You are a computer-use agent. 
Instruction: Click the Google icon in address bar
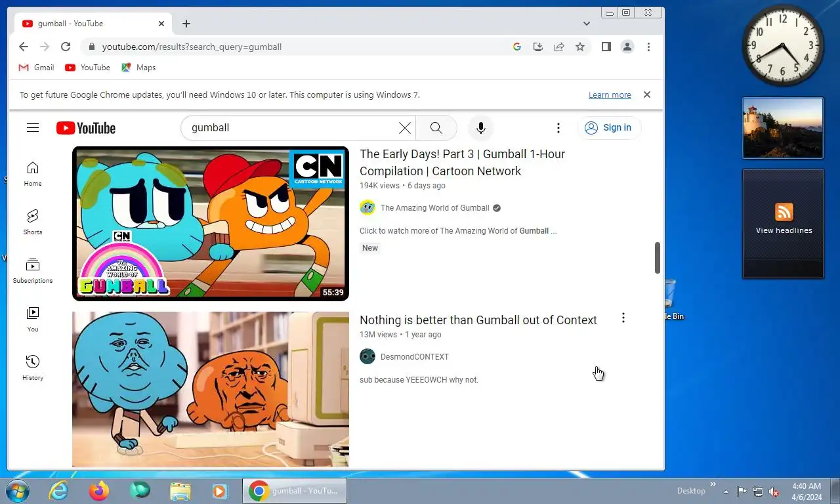[517, 47]
